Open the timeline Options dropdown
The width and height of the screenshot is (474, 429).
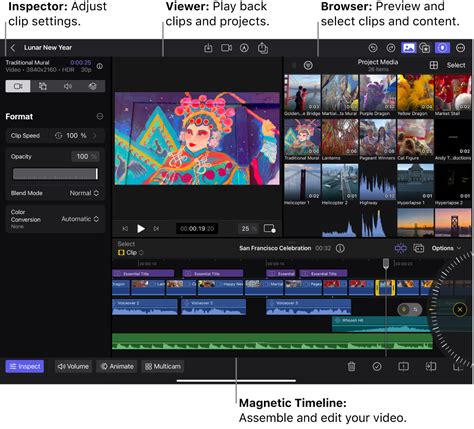coord(446,248)
